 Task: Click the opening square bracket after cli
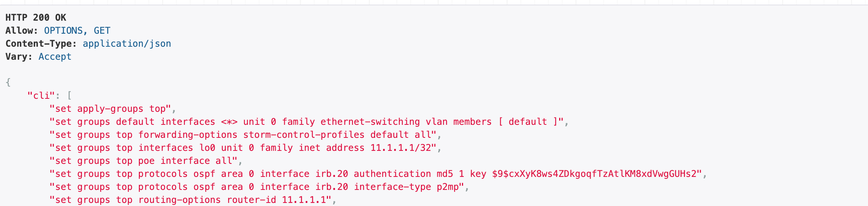pos(69,96)
